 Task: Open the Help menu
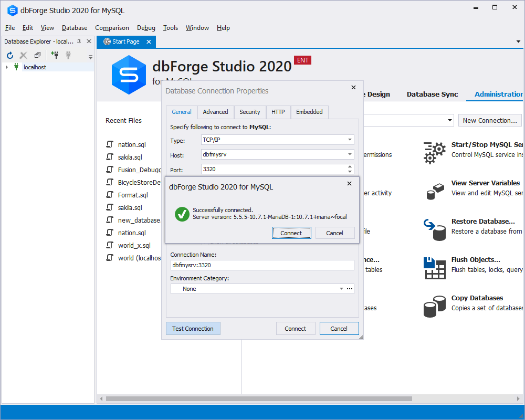[223, 28]
